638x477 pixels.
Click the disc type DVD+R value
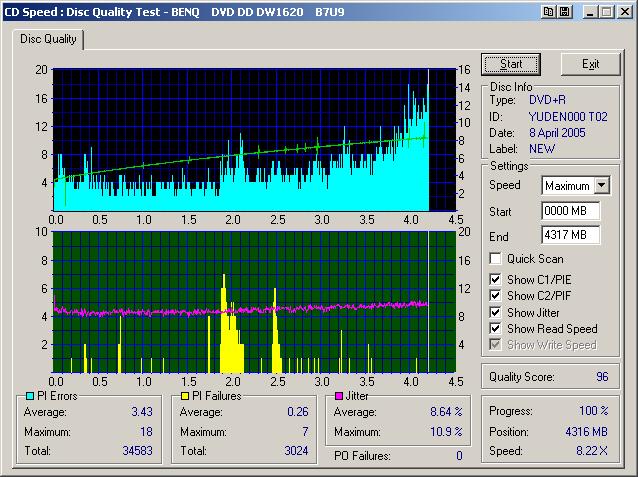[x=547, y=100]
